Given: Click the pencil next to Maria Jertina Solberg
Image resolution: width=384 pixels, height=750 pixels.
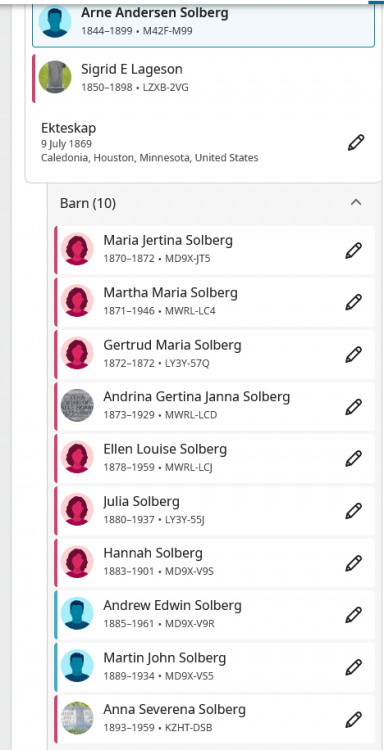Looking at the screenshot, I should coord(353,250).
